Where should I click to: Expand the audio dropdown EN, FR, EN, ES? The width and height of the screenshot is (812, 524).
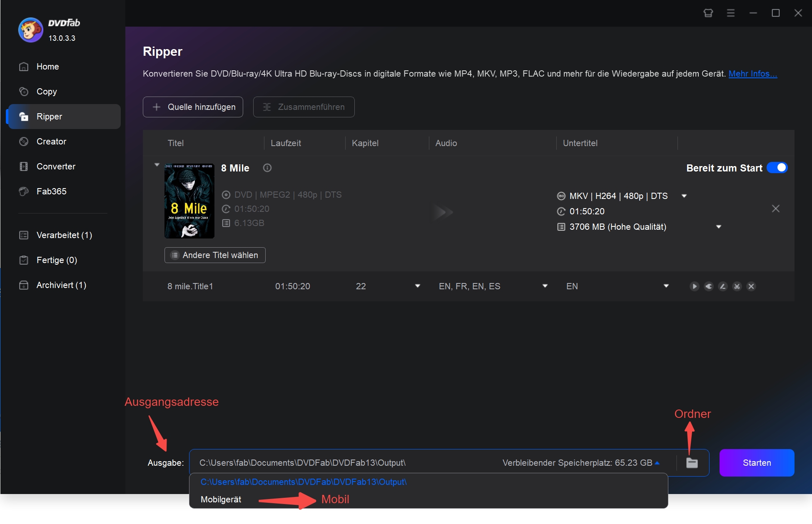tap(545, 286)
